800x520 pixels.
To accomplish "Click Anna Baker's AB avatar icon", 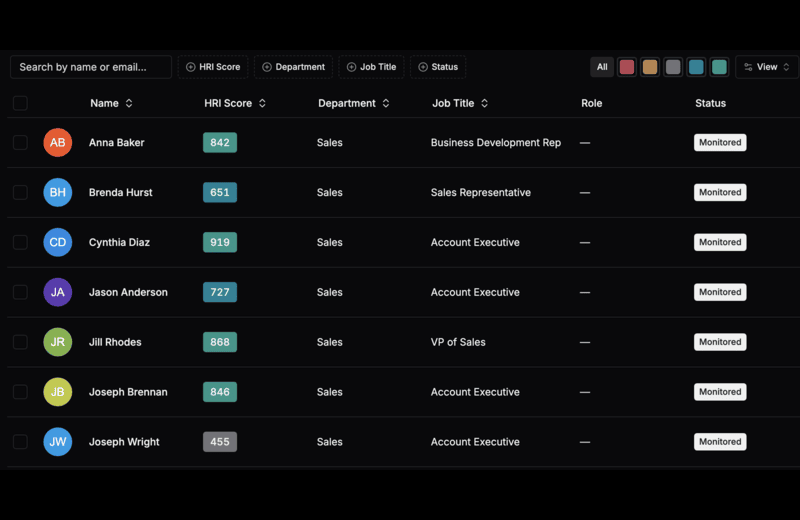I will coord(58,143).
